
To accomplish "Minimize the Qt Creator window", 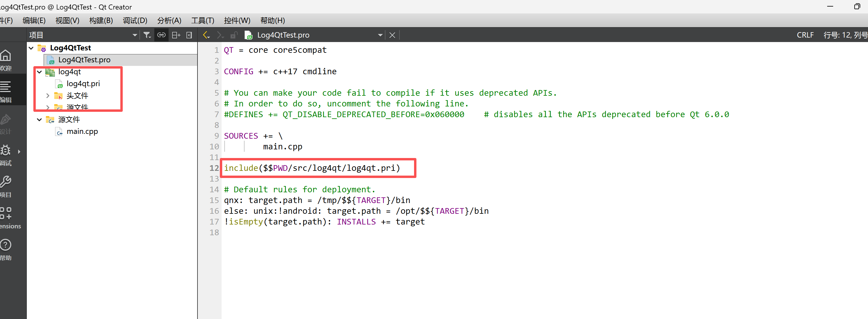I will coord(830,6).
